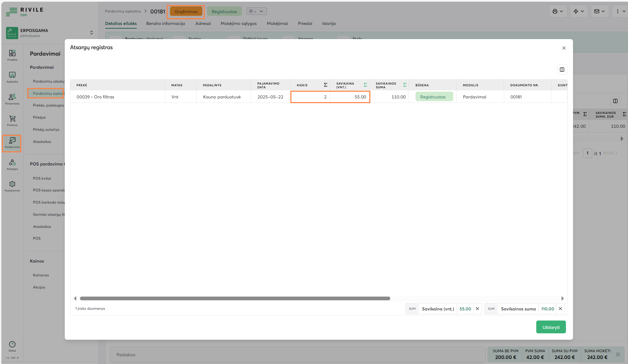Viewport: 628px width, 364px height.
Task: Open the Pirkimai shopping cart icon
Action: [12, 120]
